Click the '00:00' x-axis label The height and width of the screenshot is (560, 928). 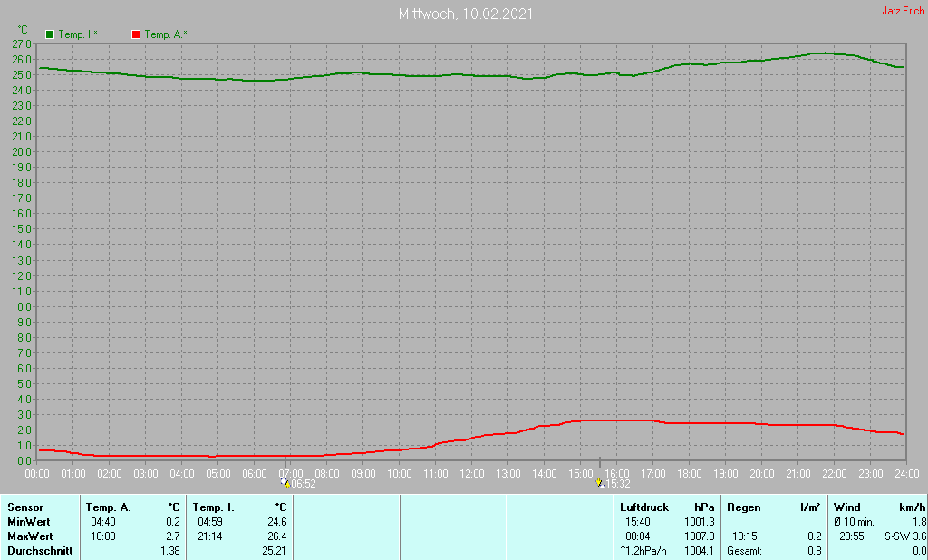(x=36, y=474)
